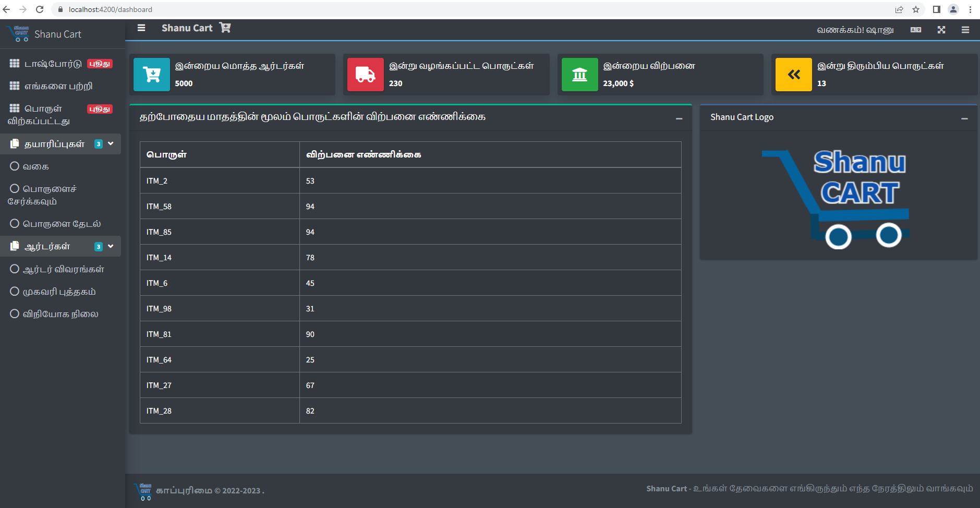Toggle the sidebar hamburger menu icon
This screenshot has width=980, height=508.
[141, 28]
